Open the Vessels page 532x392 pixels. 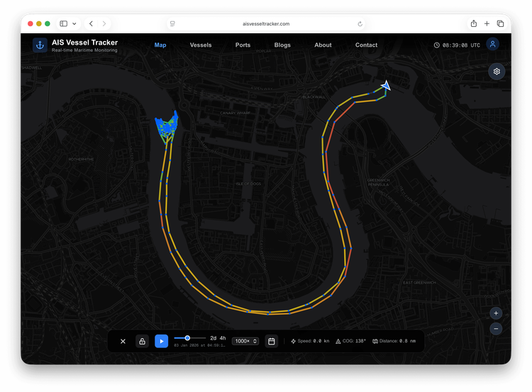pyautogui.click(x=201, y=45)
